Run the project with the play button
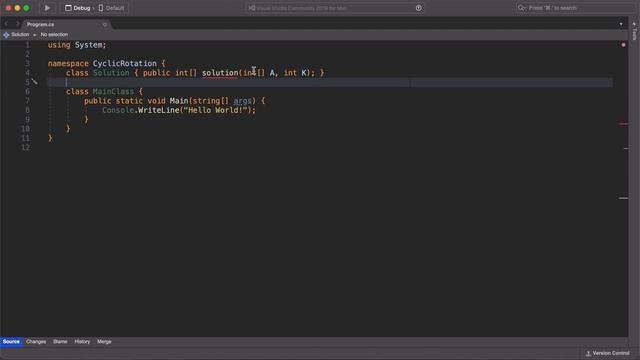This screenshot has height=360, width=640. pos(47,8)
